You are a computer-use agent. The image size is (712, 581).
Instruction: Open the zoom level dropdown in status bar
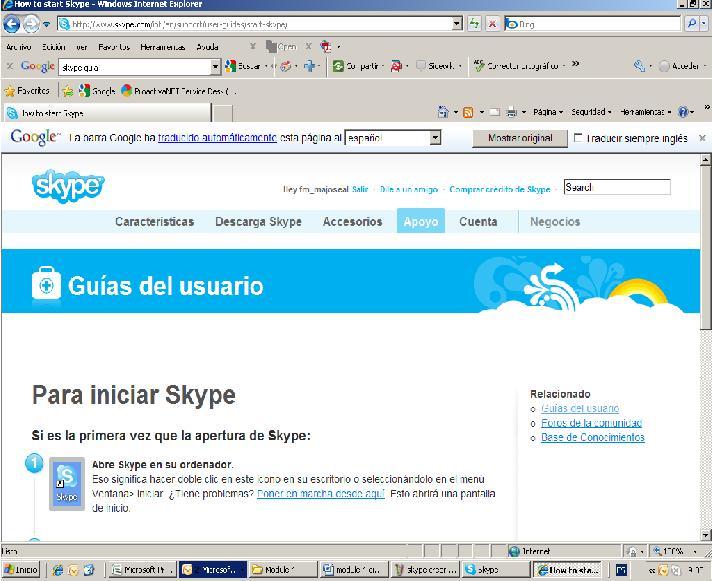pyautogui.click(x=695, y=551)
